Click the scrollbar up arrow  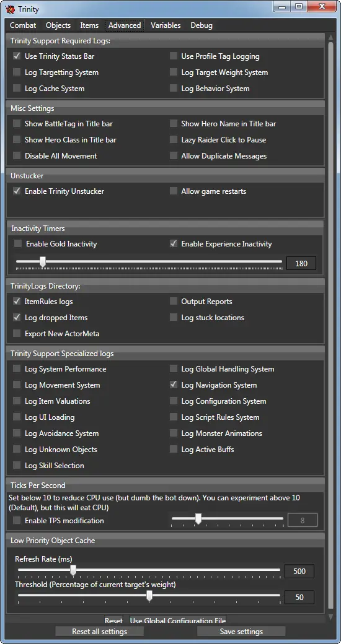(x=331, y=37)
